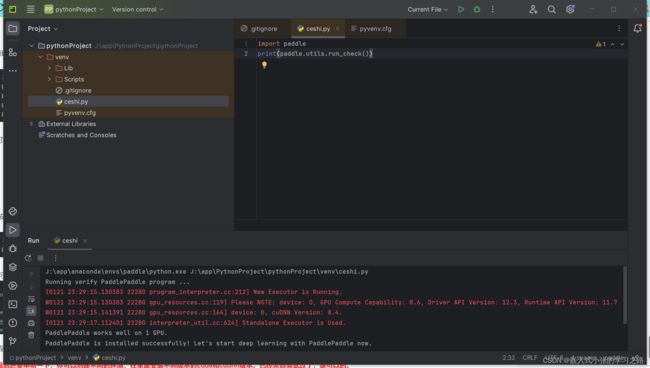The image size is (650, 368).
Task: Start debugging with the bug icon
Action: [x=477, y=9]
